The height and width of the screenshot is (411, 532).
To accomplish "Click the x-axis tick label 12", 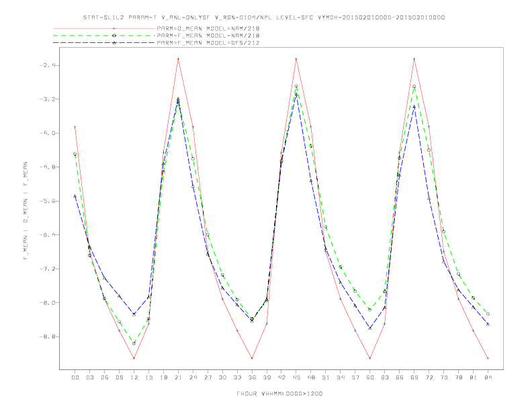I will 134,377.
